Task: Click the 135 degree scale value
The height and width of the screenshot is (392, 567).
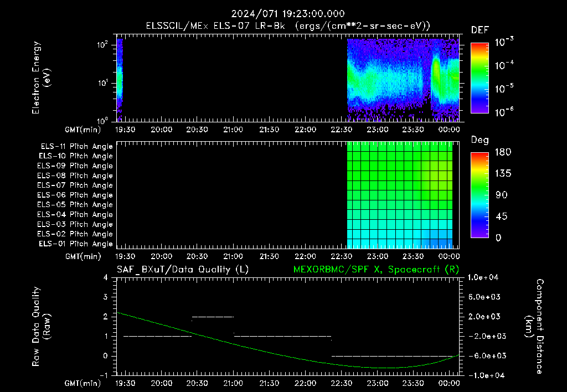Action: (503, 174)
